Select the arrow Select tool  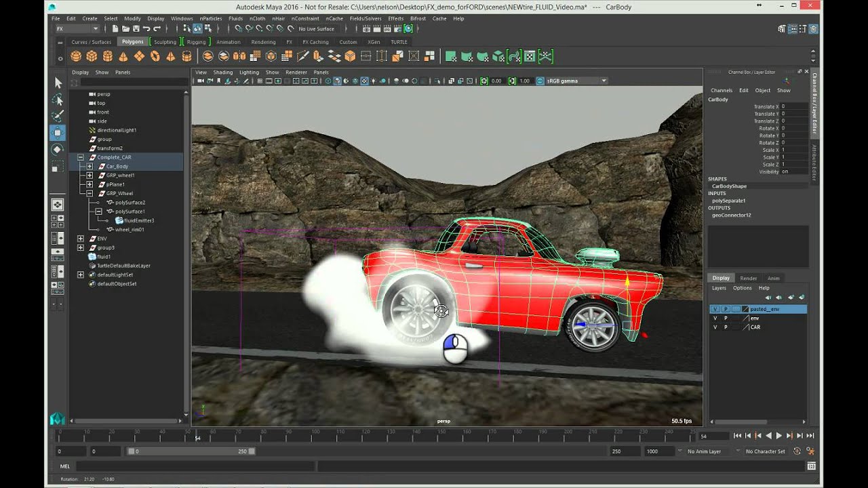58,83
